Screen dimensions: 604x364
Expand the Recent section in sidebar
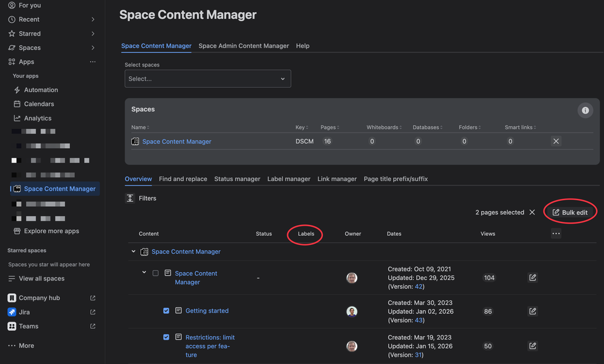93,19
